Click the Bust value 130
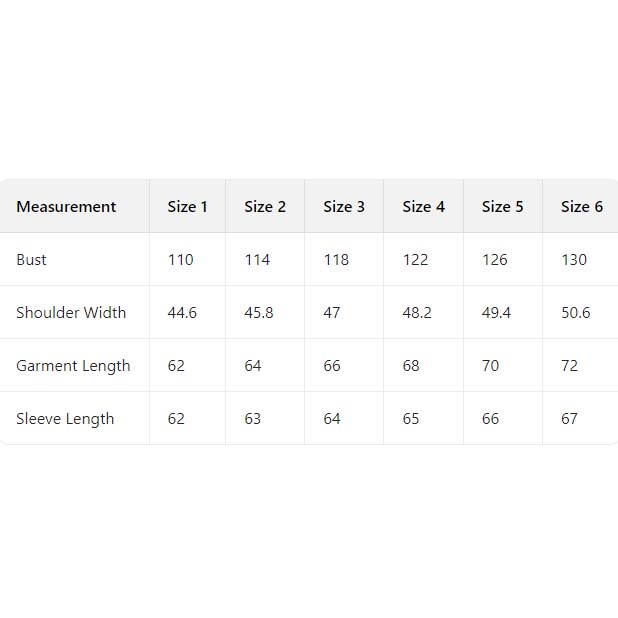The image size is (618, 618). [x=574, y=260]
